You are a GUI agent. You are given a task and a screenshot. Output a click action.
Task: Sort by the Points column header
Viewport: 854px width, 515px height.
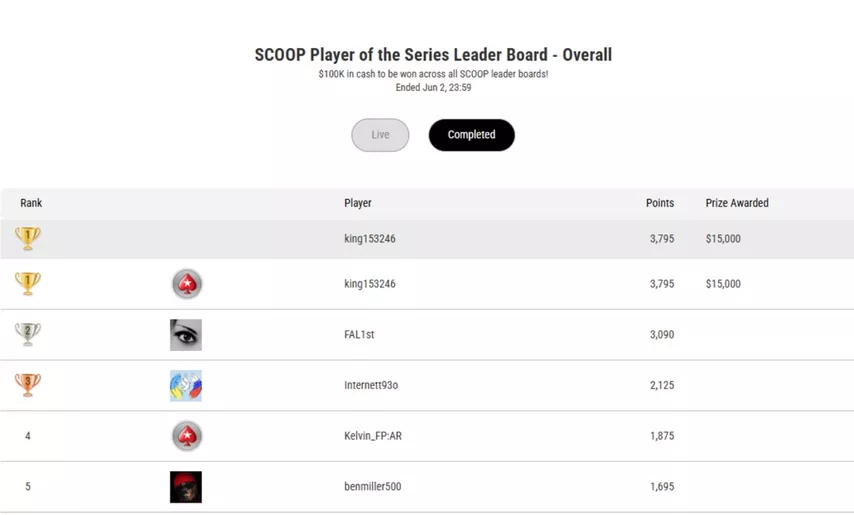(660, 203)
